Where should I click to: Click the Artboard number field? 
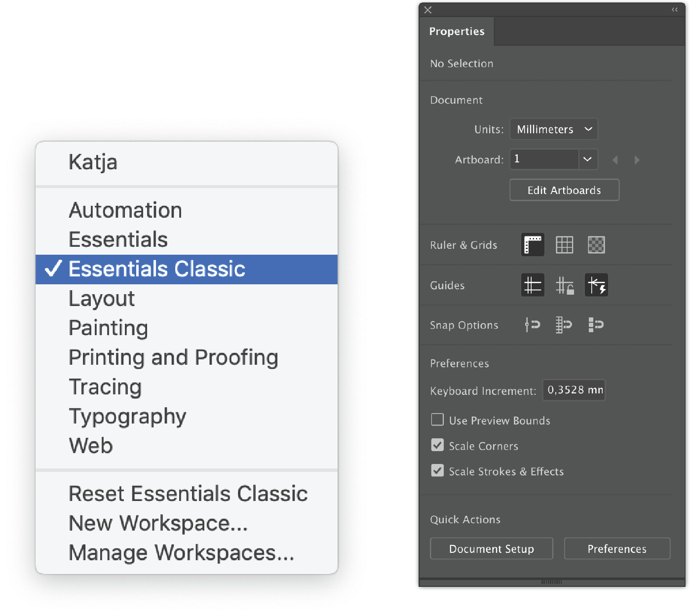coord(544,159)
